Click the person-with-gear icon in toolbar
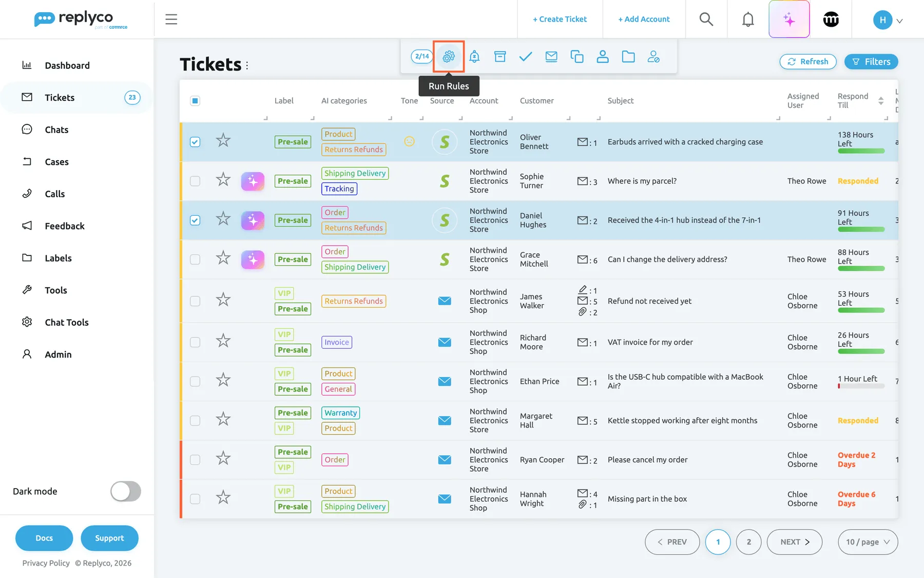This screenshot has width=924, height=578. (653, 57)
